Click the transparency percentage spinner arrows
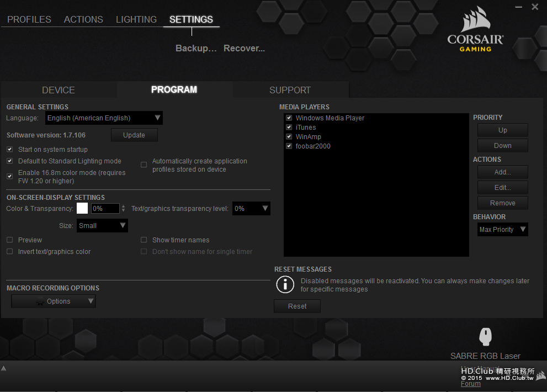 tap(123, 208)
